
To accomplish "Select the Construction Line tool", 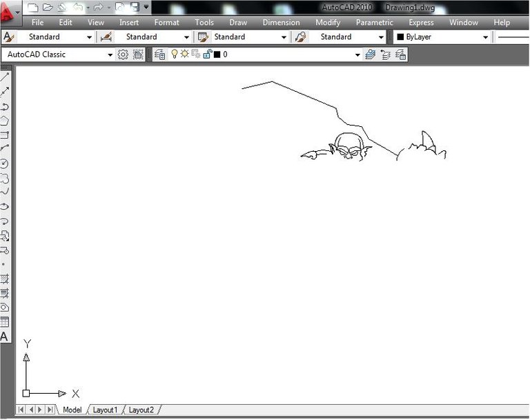I will click(x=5, y=92).
